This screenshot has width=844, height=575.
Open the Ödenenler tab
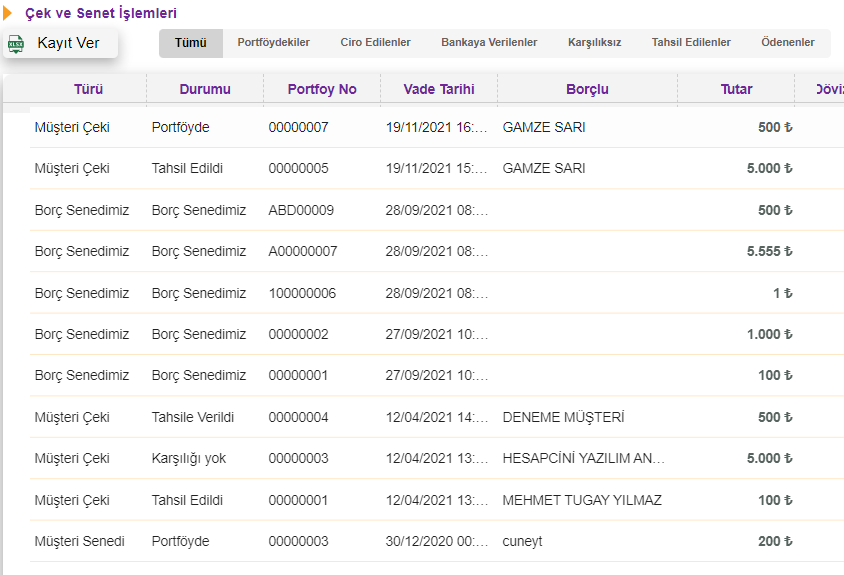click(787, 43)
